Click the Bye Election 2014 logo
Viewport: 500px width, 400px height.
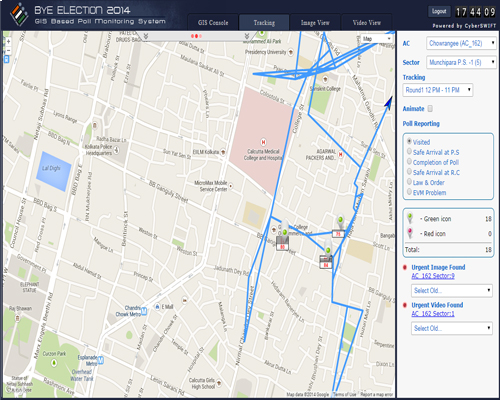click(19, 15)
